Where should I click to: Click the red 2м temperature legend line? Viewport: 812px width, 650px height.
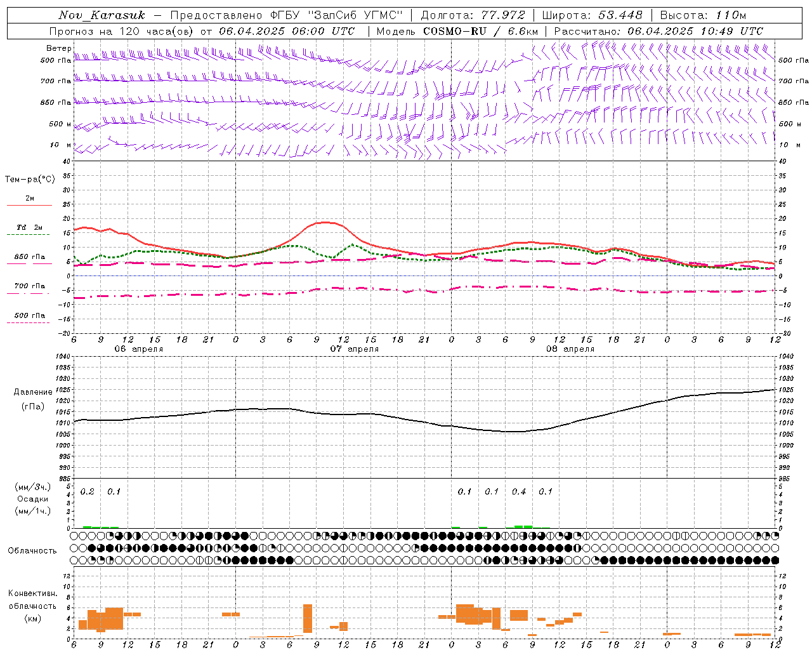tap(29, 206)
